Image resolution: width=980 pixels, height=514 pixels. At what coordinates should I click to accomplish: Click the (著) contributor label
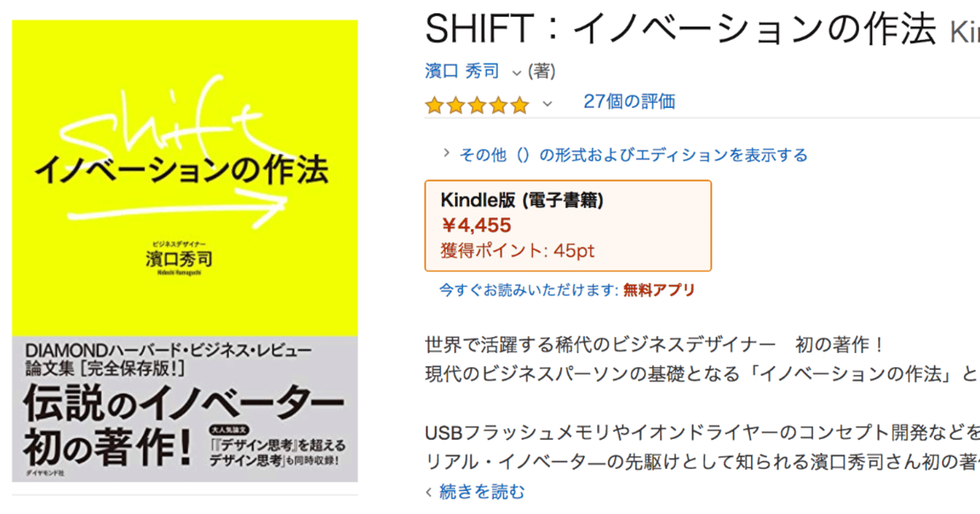542,72
